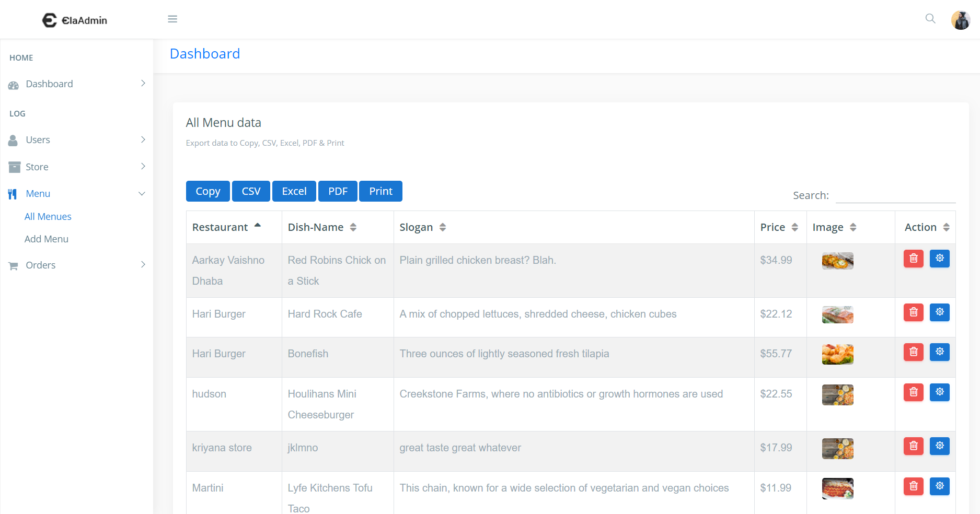This screenshot has height=514, width=980.
Task: Edit the Bonefish dish row
Action: coord(940,352)
